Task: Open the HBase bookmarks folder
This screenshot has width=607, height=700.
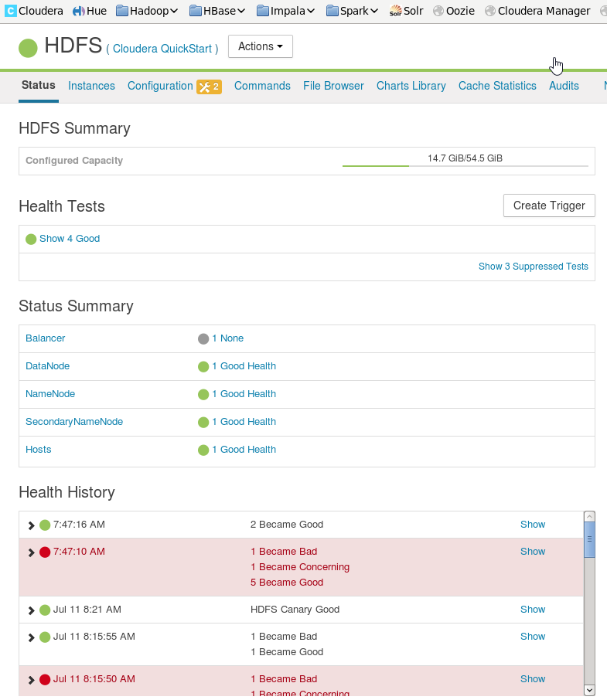Action: (217, 11)
